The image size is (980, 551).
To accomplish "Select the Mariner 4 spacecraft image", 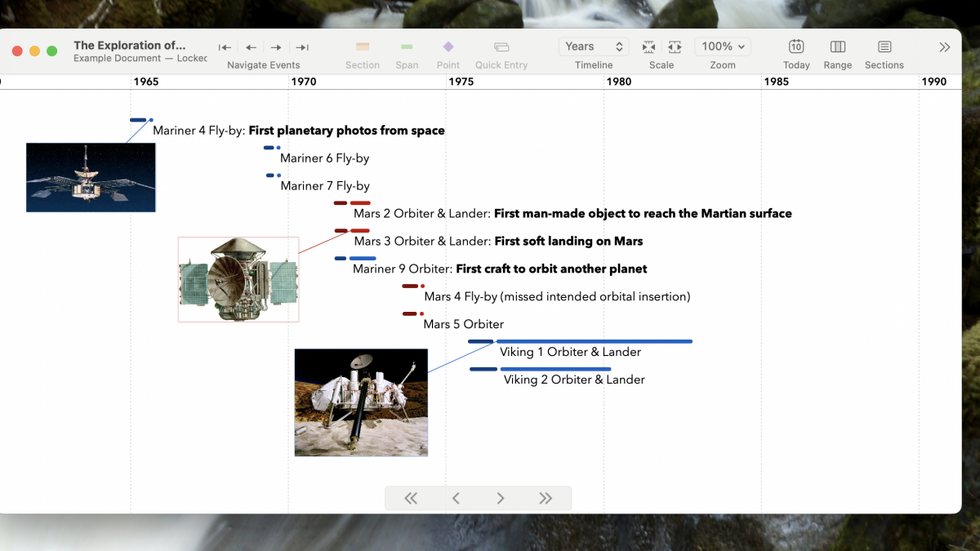I will [x=91, y=177].
